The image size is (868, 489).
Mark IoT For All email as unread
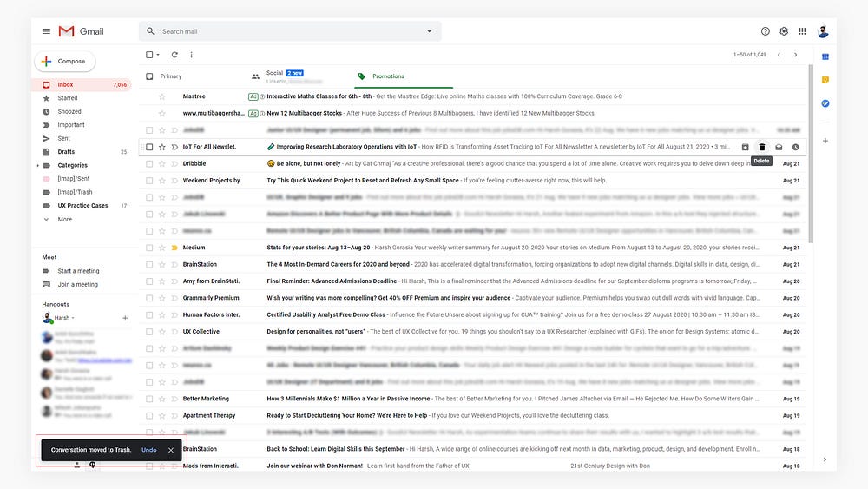coord(779,148)
